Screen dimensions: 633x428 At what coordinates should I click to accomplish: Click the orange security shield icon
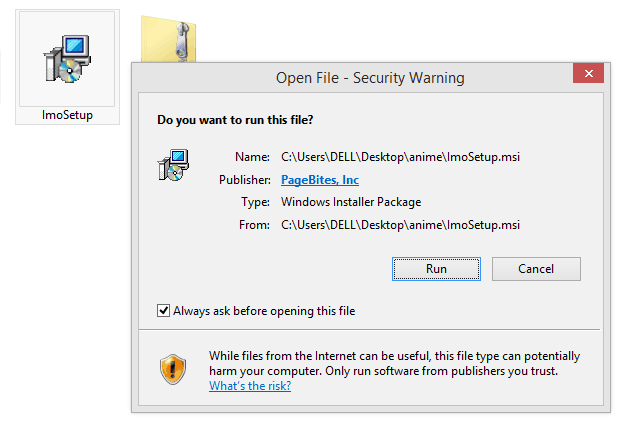[x=173, y=369]
